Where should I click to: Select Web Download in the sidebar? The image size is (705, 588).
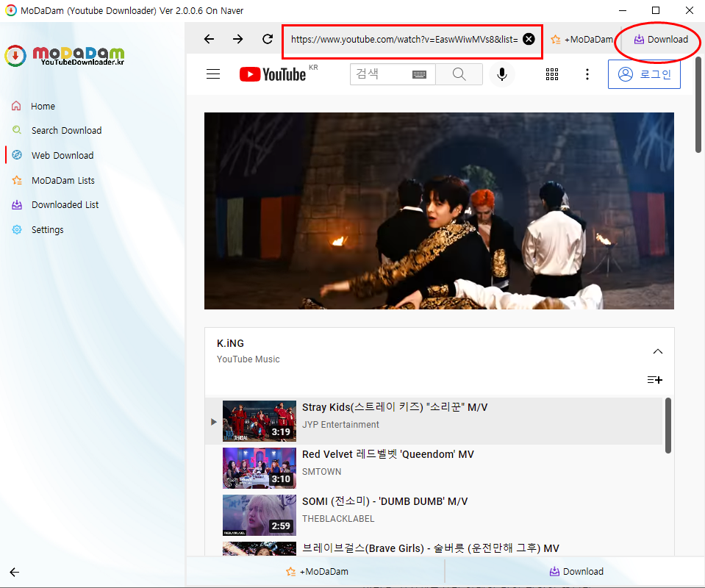coord(62,156)
